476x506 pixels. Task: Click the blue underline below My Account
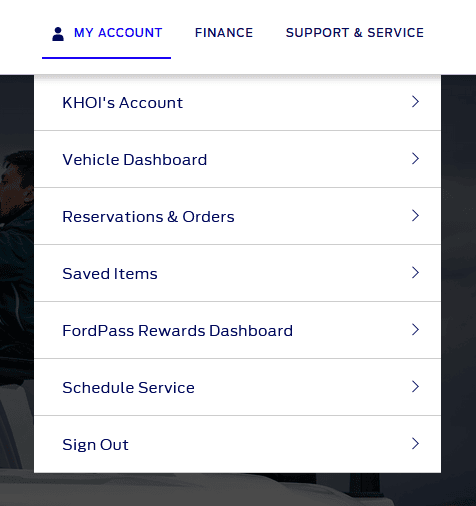106,58
